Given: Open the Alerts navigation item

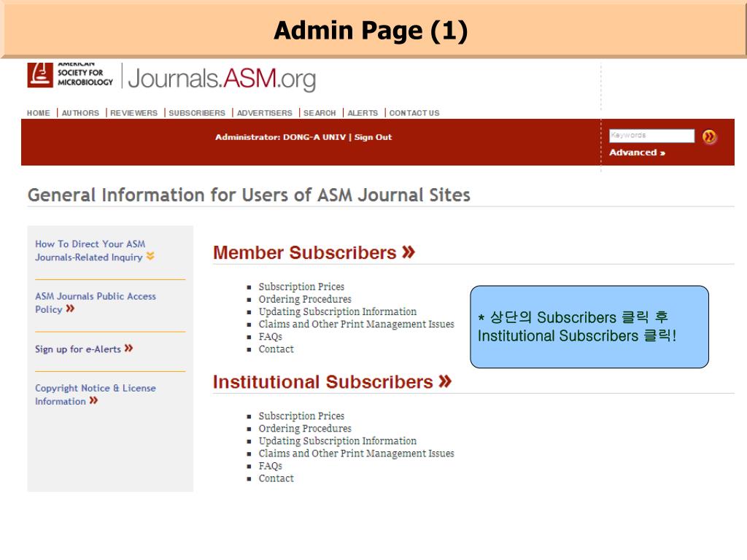Looking at the screenshot, I should click(x=363, y=113).
